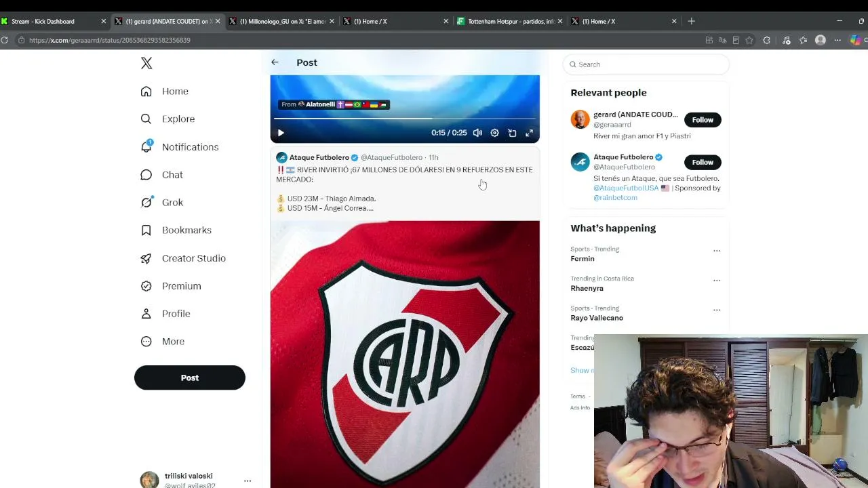This screenshot has height=488, width=868.
Task: Open account menu dots beside triliski valoski
Action: coord(248,481)
